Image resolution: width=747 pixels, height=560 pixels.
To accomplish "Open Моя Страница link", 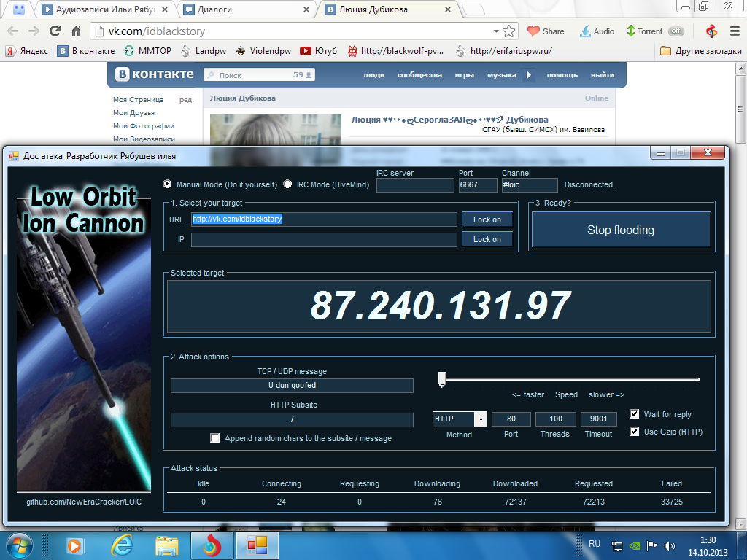I will pos(138,99).
